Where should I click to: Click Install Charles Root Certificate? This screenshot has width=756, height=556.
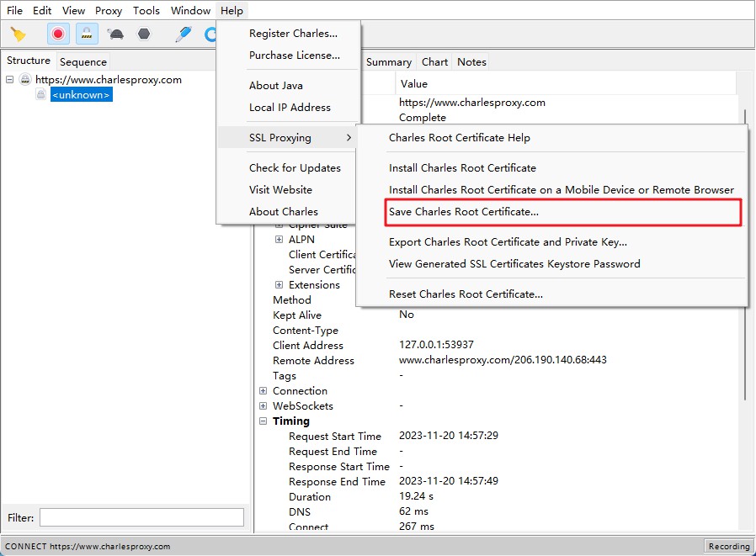(462, 168)
